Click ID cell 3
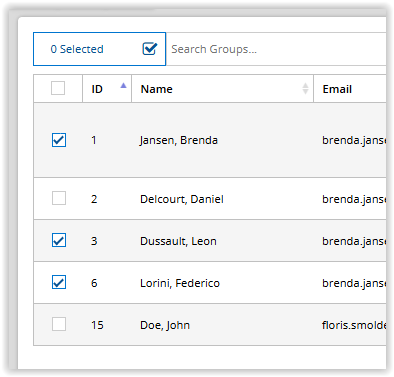The height and width of the screenshot is (377, 394). 94,241
